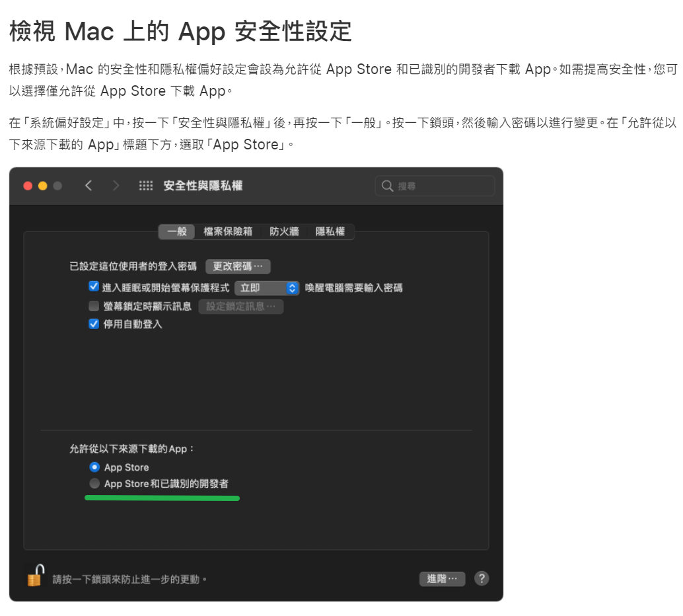Enable the 螢幕鎖定時顯示訊息 checkbox
This screenshot has width=683, height=616.
(x=94, y=306)
